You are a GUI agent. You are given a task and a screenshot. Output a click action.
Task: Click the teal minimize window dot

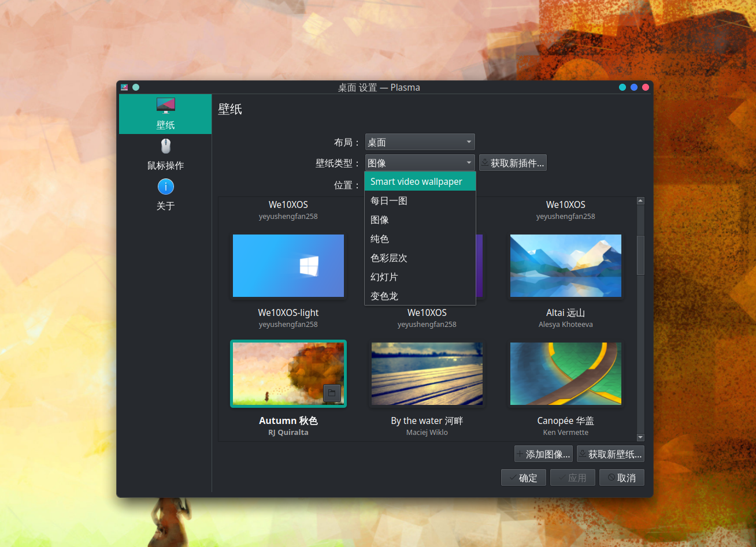tap(622, 87)
